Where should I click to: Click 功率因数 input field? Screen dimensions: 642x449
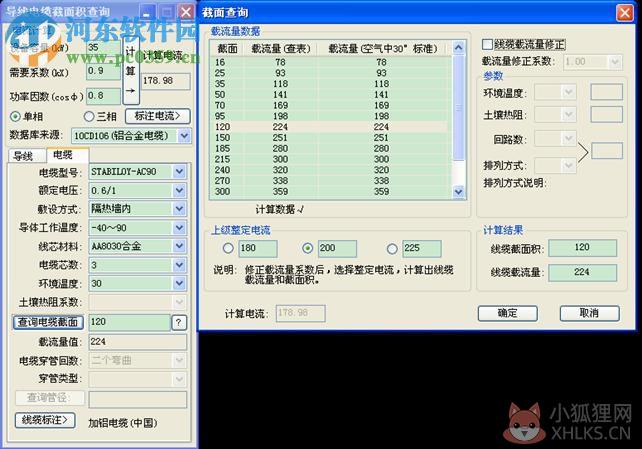click(104, 97)
